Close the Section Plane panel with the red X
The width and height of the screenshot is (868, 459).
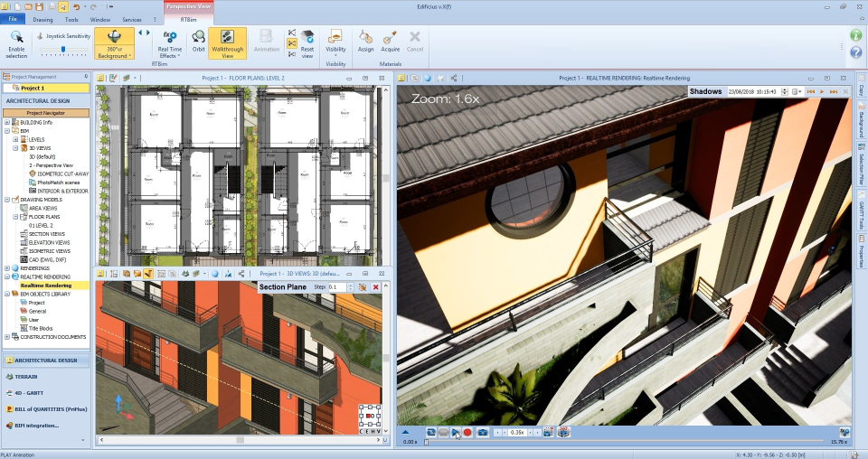[375, 286]
